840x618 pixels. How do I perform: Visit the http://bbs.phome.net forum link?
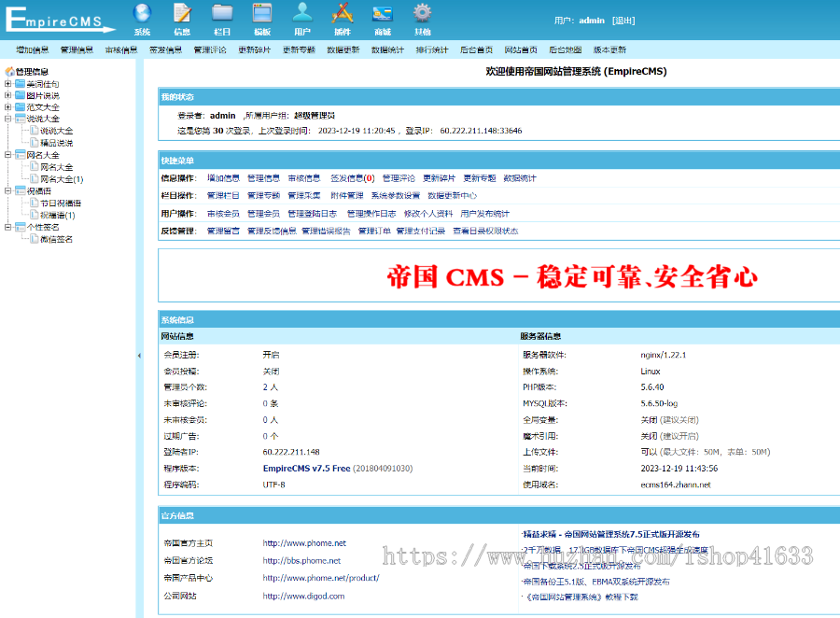point(301,561)
